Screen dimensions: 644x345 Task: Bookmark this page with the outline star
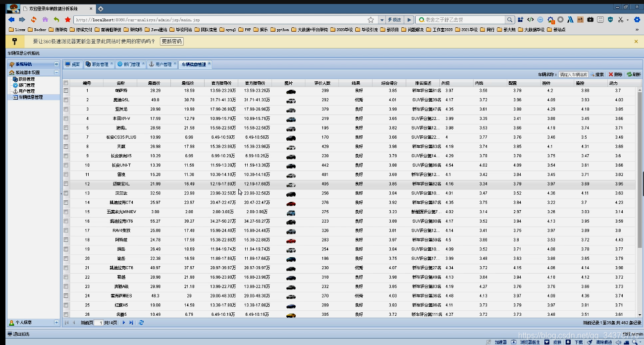tap(371, 20)
